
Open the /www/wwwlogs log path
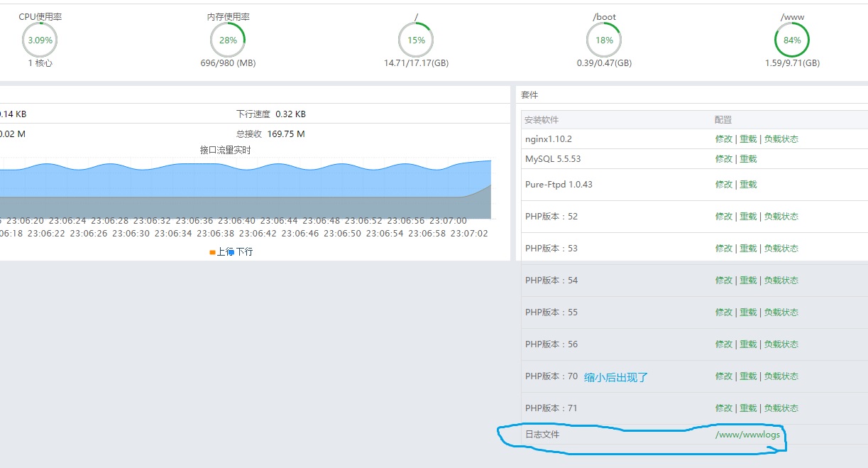pyautogui.click(x=747, y=435)
